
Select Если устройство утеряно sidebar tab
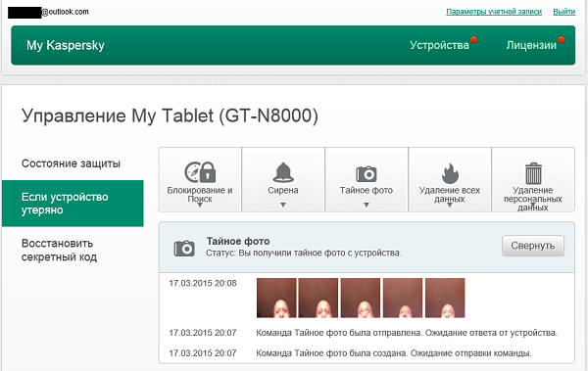click(x=73, y=204)
